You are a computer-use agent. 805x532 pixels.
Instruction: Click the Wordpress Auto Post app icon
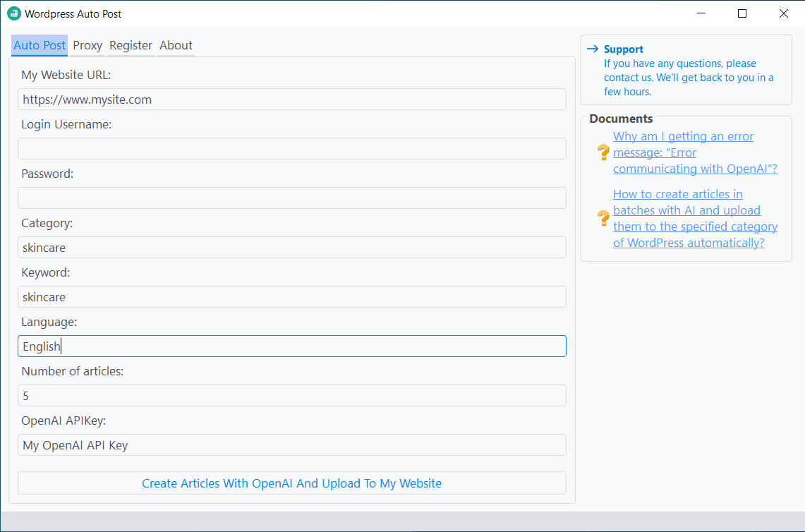click(x=14, y=14)
